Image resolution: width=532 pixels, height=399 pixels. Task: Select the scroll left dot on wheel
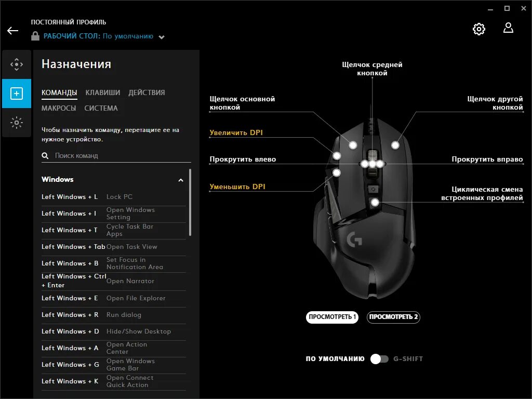pos(365,164)
